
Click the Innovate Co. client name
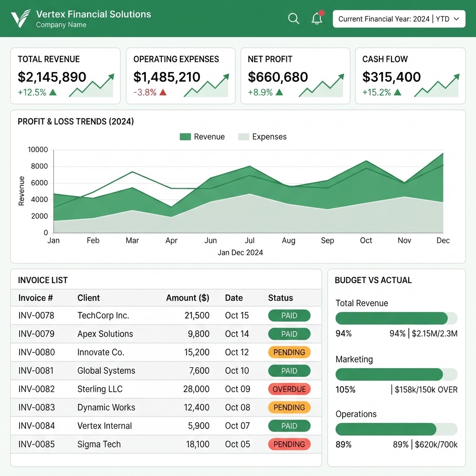(101, 352)
